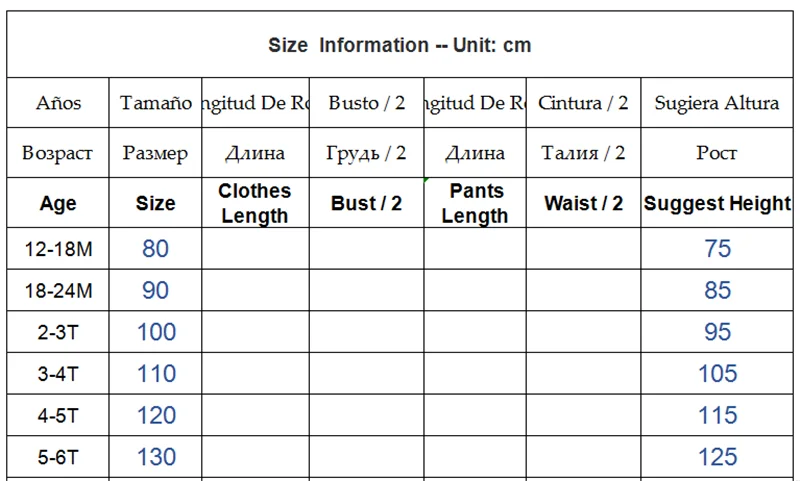Select the 2-3T age row cell
The width and height of the screenshot is (800, 481).
pos(58,332)
